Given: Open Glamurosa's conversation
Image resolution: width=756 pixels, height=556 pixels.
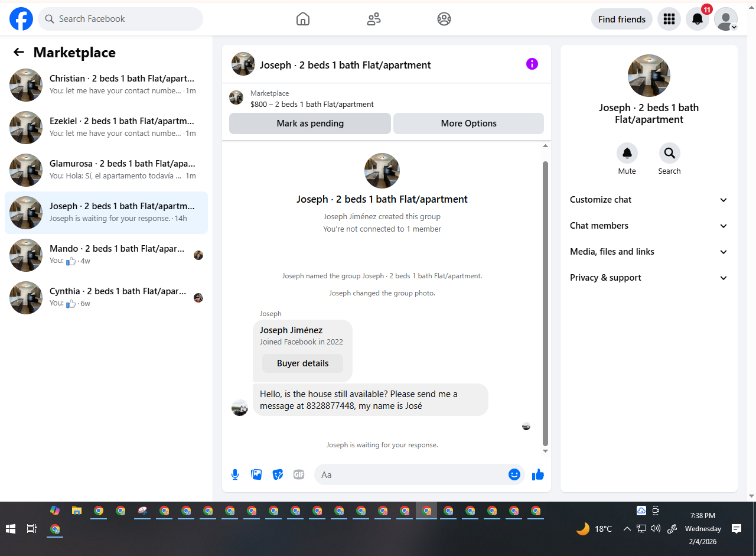Looking at the screenshot, I should [x=106, y=170].
